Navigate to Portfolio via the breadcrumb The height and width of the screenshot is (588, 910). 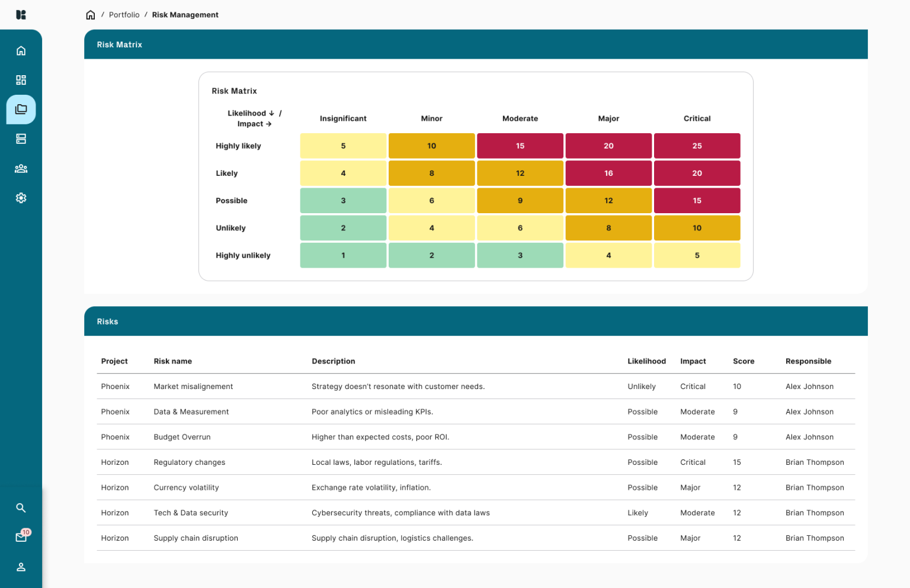point(124,14)
